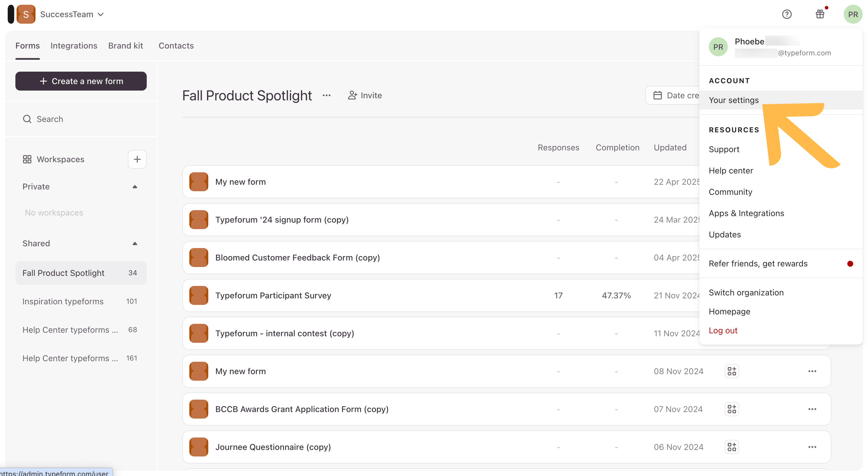Select the Help Center typeforms workspace with 68 forms
This screenshot has height=476, width=868.
(81, 330)
